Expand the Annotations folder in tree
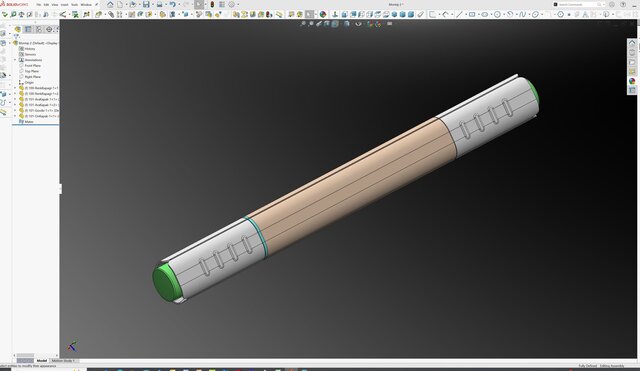Image resolution: width=640 pixels, height=371 pixels. coord(15,60)
